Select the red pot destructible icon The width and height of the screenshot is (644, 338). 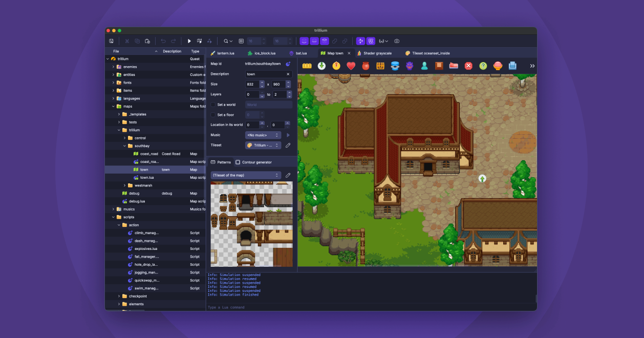(366, 66)
